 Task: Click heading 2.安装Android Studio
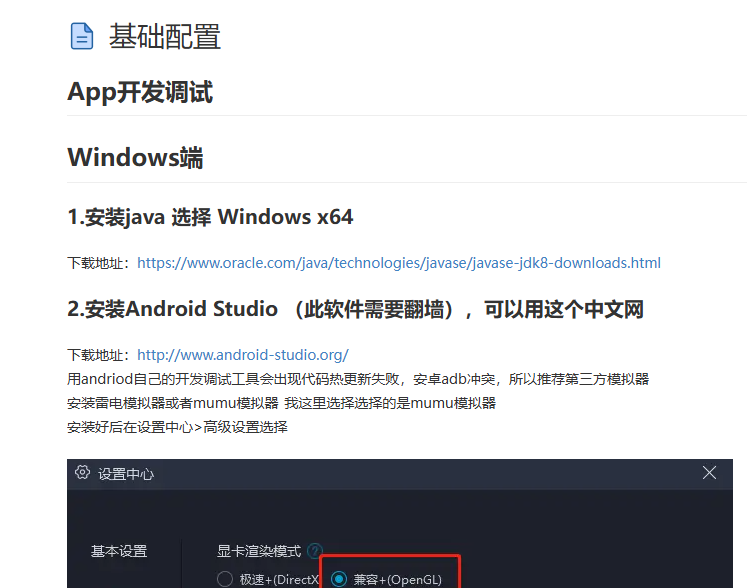[355, 309]
